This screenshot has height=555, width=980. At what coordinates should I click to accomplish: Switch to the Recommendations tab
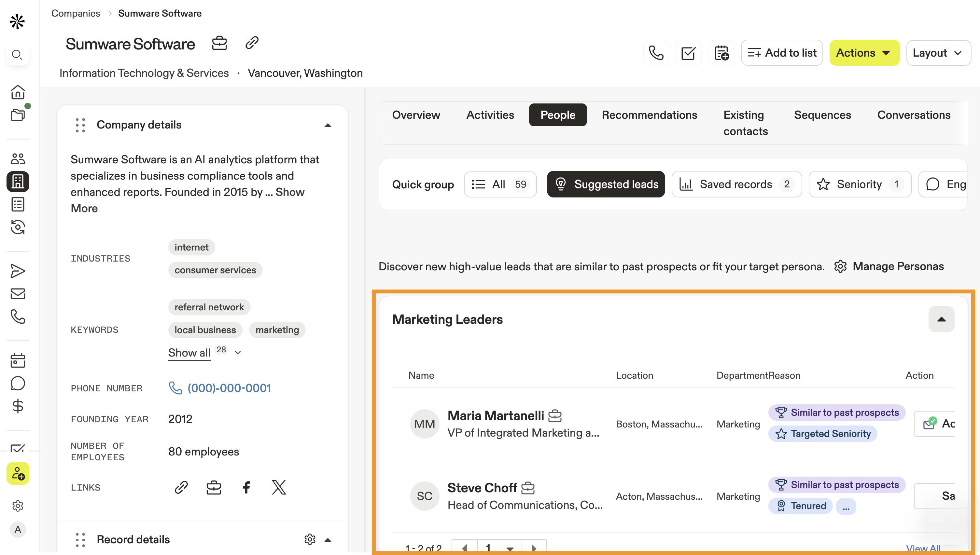pyautogui.click(x=649, y=115)
